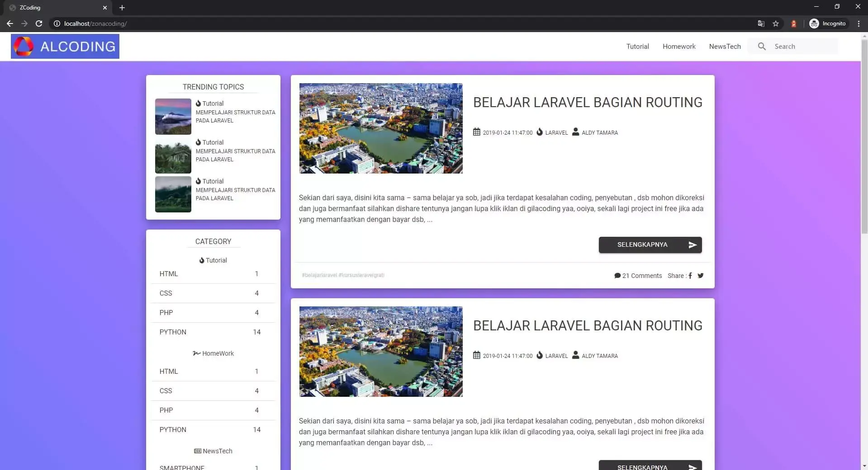
Task: Select SMARTPHONE under NewsTech category
Action: [x=213, y=467]
